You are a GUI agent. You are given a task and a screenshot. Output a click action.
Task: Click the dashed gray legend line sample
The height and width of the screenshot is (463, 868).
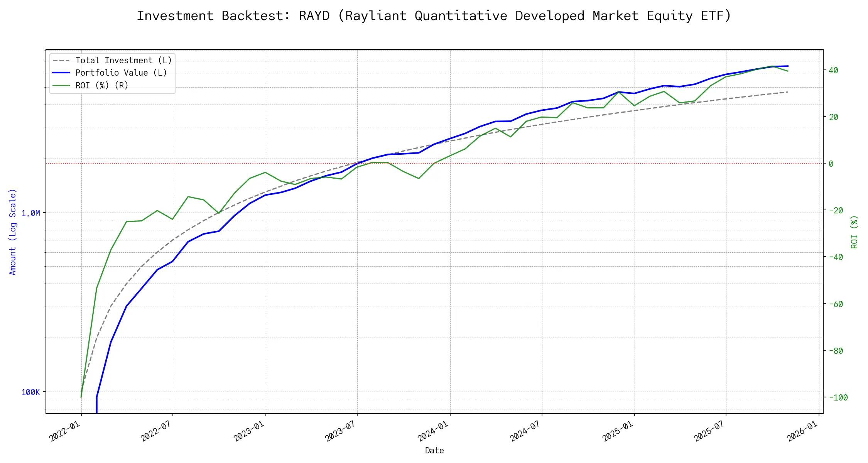pyautogui.click(x=61, y=61)
